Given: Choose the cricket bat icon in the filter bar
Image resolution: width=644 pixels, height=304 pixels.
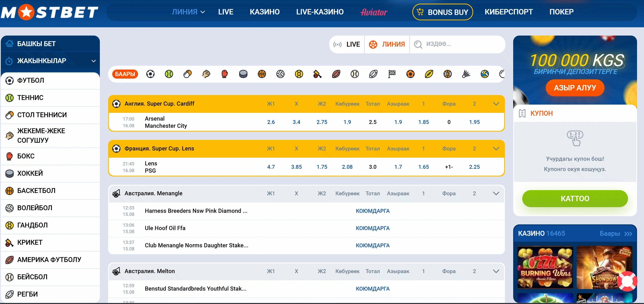Looking at the screenshot, I should point(318,74).
